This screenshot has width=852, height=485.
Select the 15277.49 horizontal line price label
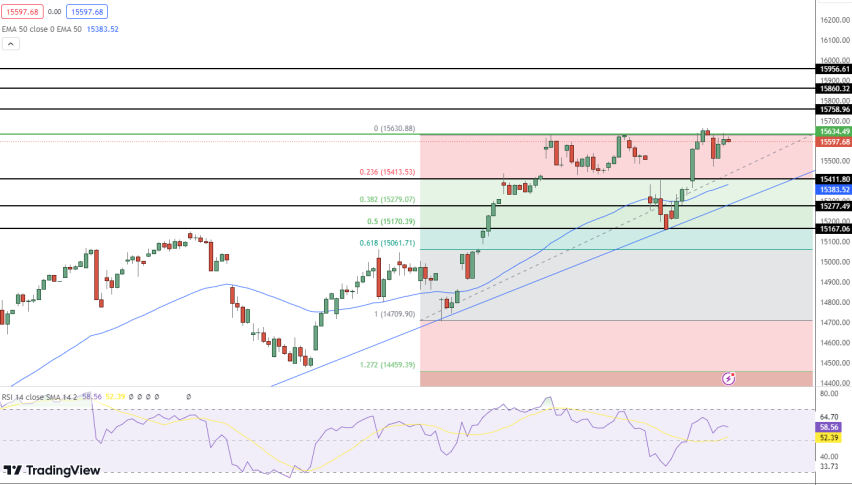point(834,206)
